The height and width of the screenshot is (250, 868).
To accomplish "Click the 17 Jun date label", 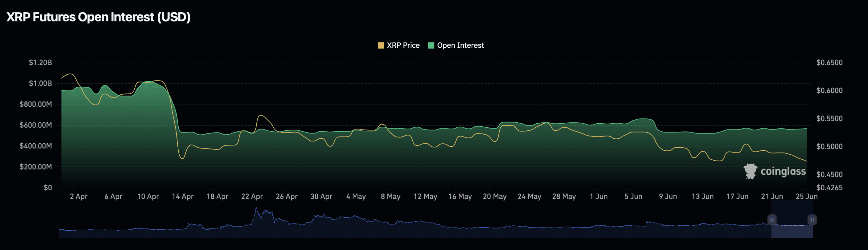I will tap(737, 196).
